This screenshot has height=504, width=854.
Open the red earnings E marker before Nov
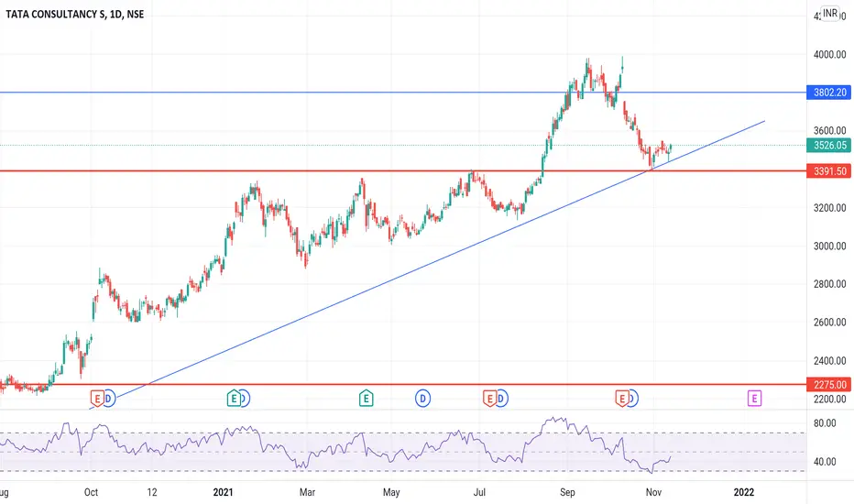pos(622,399)
